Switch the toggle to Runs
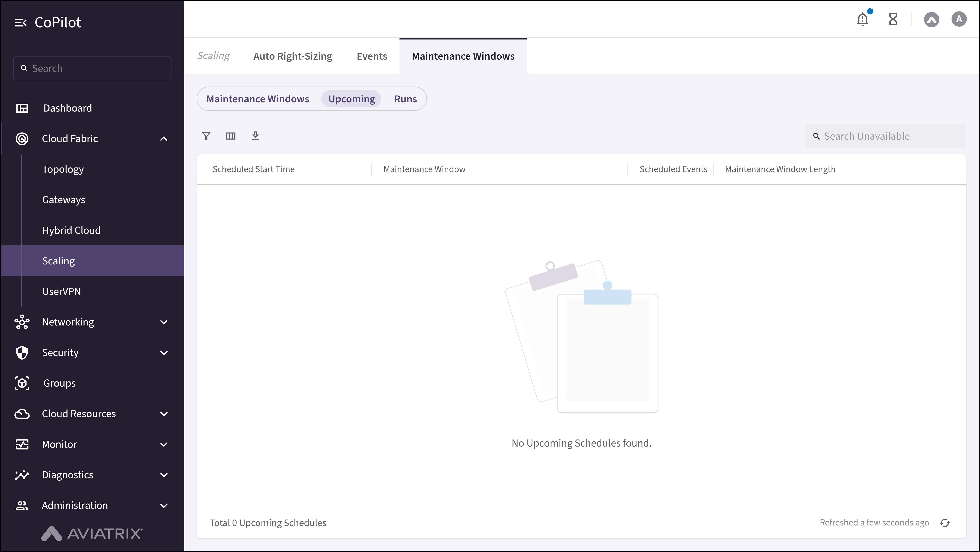 click(x=405, y=99)
